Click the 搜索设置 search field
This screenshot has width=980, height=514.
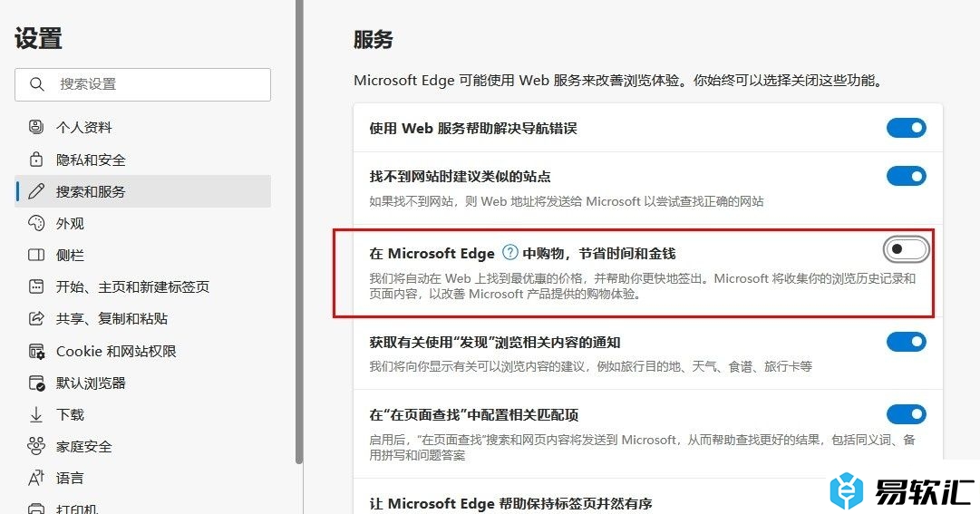coord(143,84)
